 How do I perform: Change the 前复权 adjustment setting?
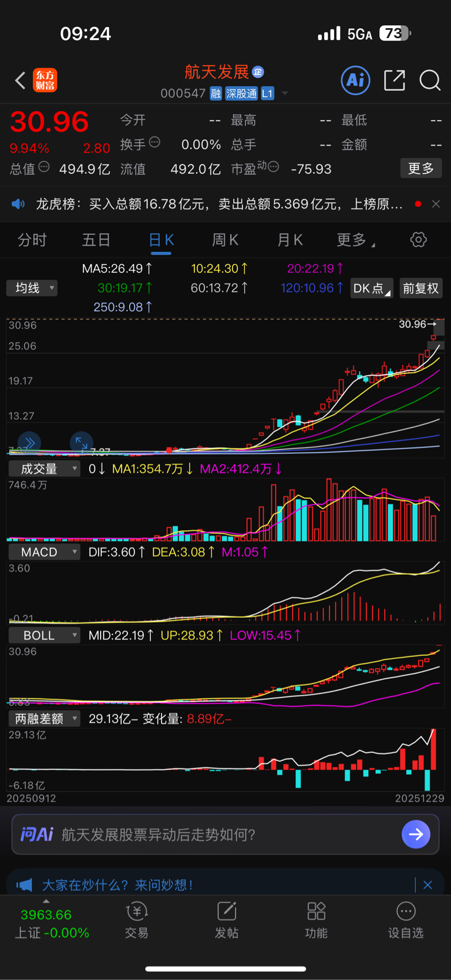[x=421, y=288]
